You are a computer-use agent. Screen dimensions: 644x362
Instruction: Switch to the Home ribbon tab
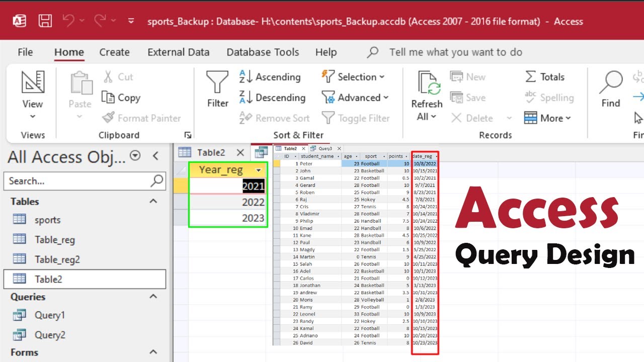click(x=69, y=52)
